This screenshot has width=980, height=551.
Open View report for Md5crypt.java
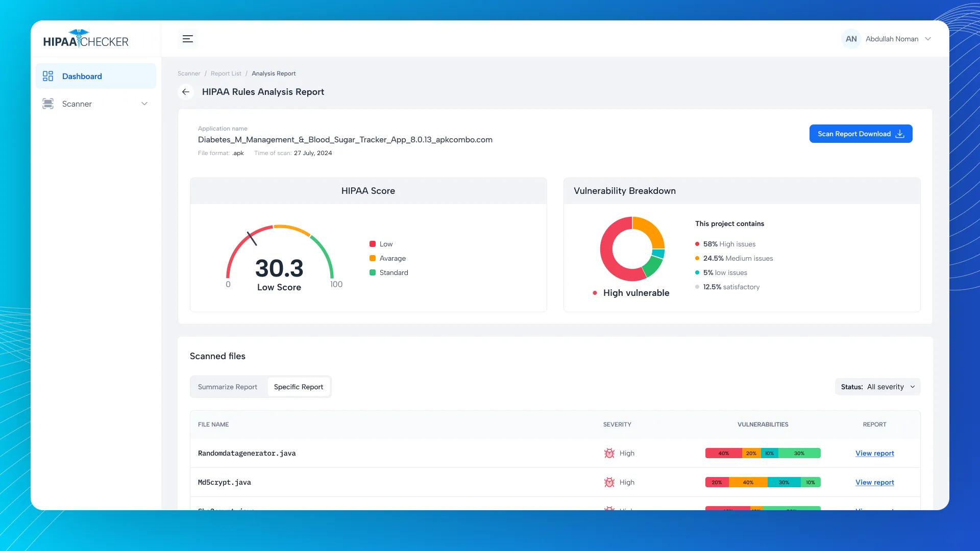click(874, 482)
